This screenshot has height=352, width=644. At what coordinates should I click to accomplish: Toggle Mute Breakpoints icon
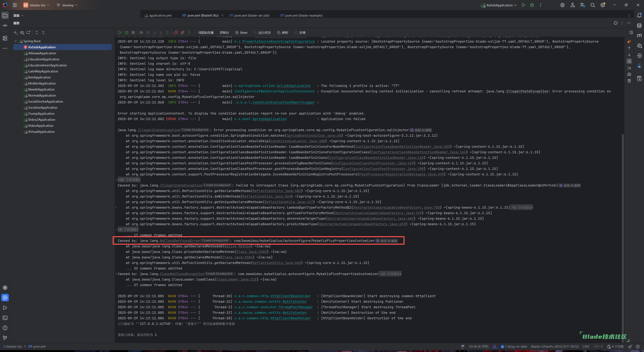click(x=182, y=33)
